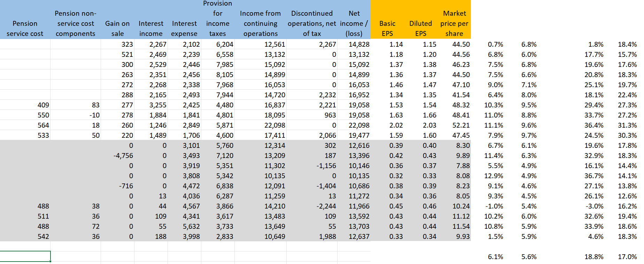Screen dimensions: 644x264
Task: Select pension service cost value 564
Action: pyautogui.click(x=43, y=125)
